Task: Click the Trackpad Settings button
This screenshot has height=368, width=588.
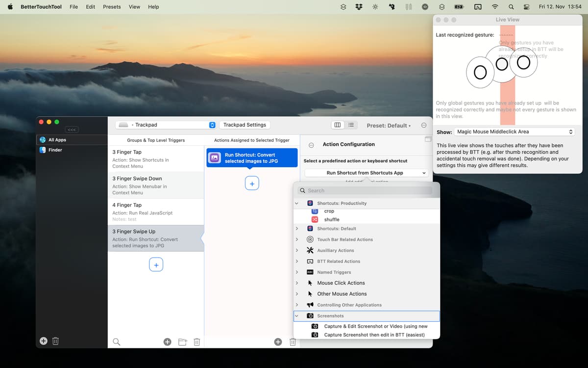Action: (245, 125)
